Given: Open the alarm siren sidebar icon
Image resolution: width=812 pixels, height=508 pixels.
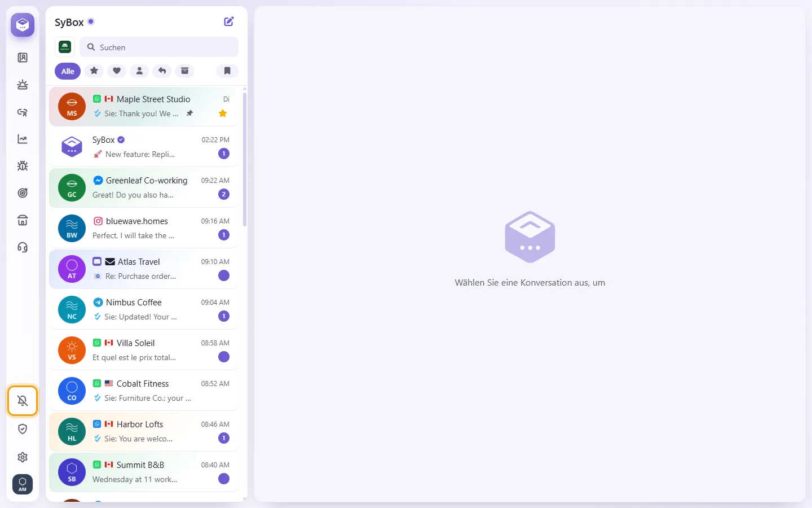Looking at the screenshot, I should tap(23, 85).
